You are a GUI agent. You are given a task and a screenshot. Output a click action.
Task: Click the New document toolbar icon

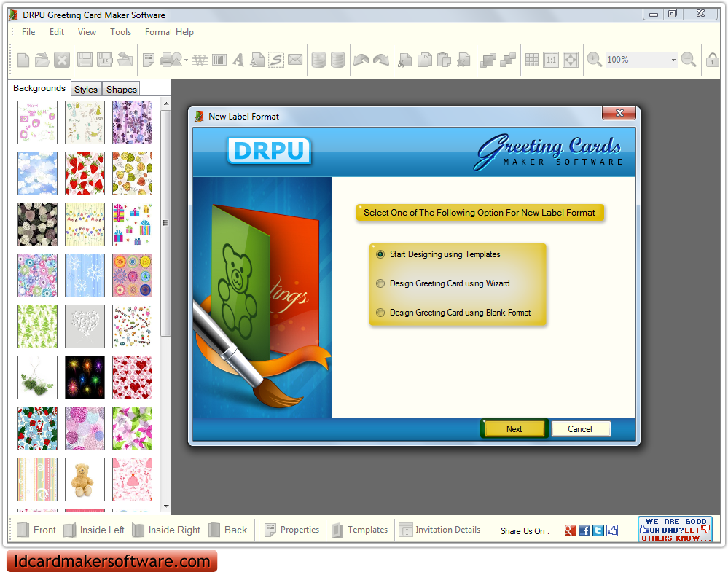pyautogui.click(x=23, y=60)
